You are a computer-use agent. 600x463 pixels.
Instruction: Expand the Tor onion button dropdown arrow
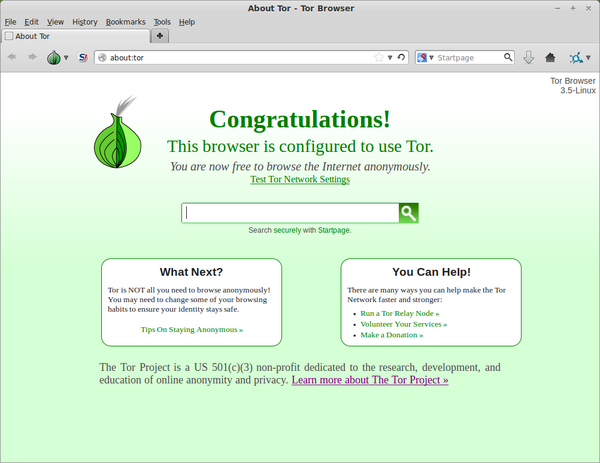(66, 58)
